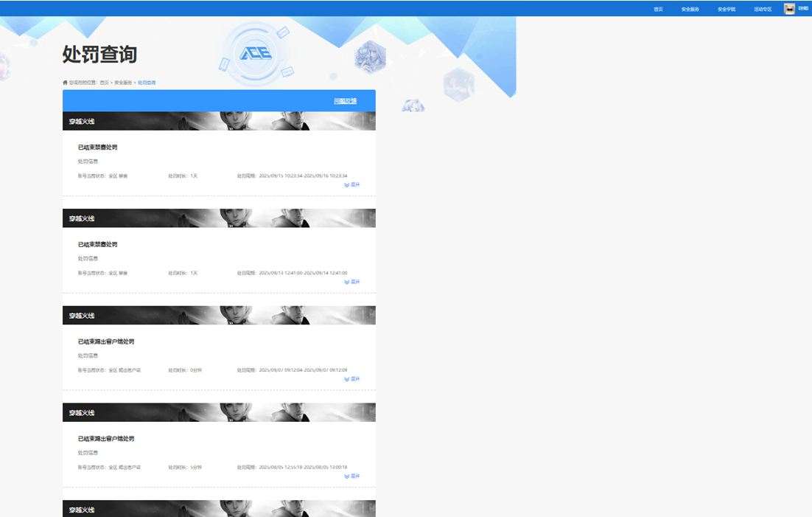Click the home icon in the breadcrumb
Image resolution: width=812 pixels, height=517 pixels.
pyautogui.click(x=66, y=83)
